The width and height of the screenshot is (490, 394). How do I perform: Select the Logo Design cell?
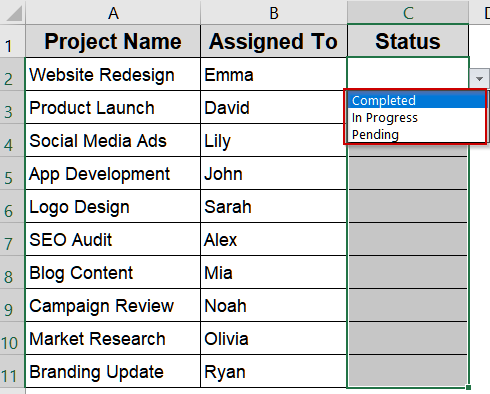113,206
